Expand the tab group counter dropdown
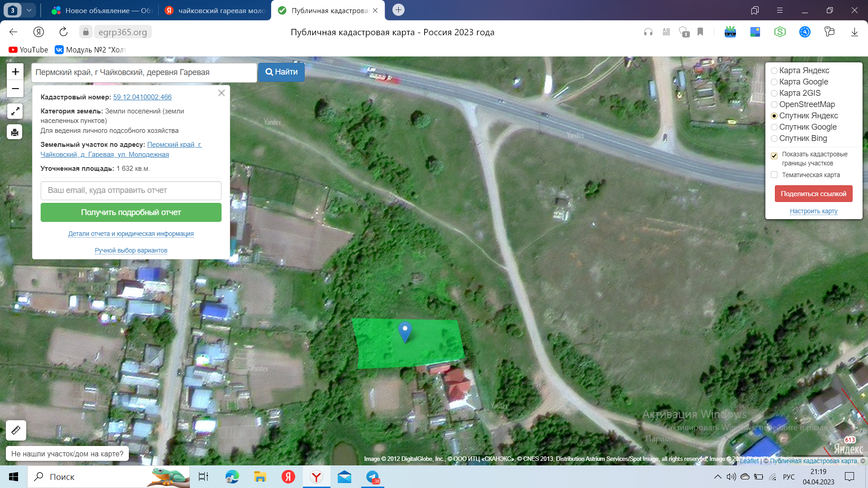 [29, 10]
